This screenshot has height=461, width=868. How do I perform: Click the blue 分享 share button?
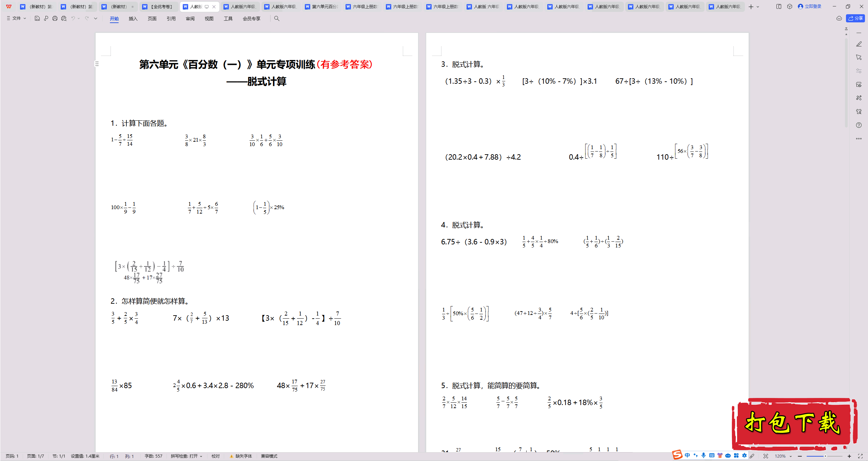point(855,18)
